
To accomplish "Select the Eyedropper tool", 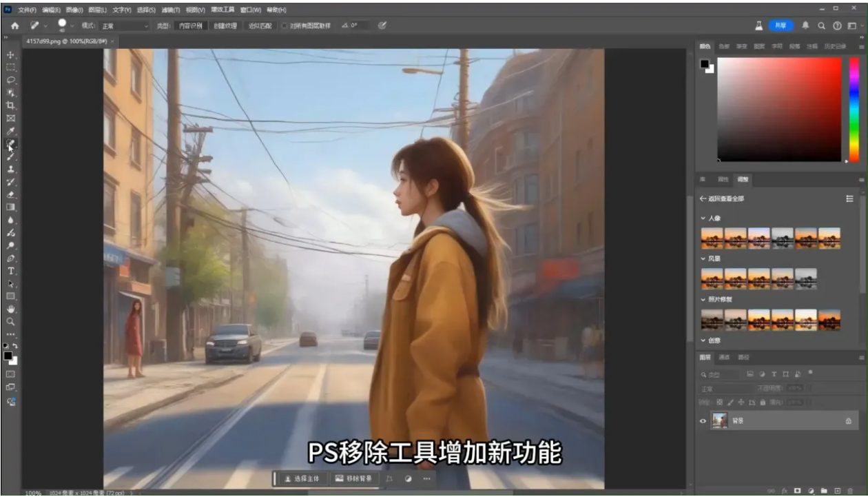I will (10, 131).
